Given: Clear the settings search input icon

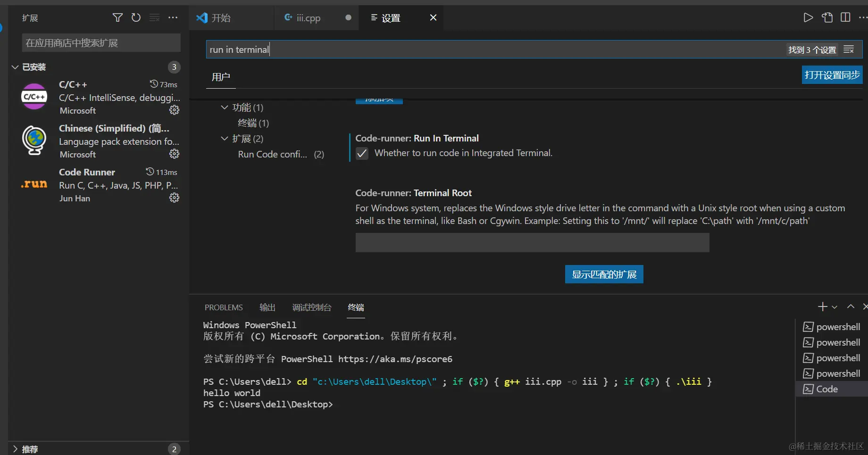Looking at the screenshot, I should 849,50.
